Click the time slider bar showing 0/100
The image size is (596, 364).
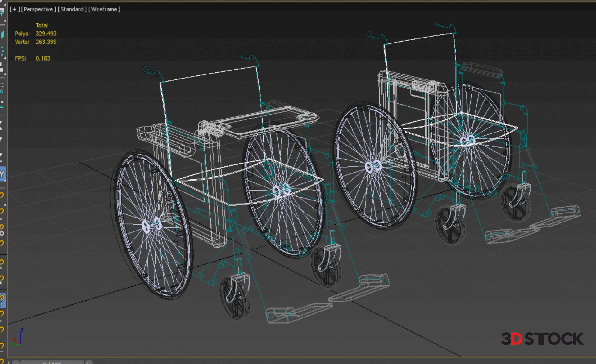pos(52,362)
